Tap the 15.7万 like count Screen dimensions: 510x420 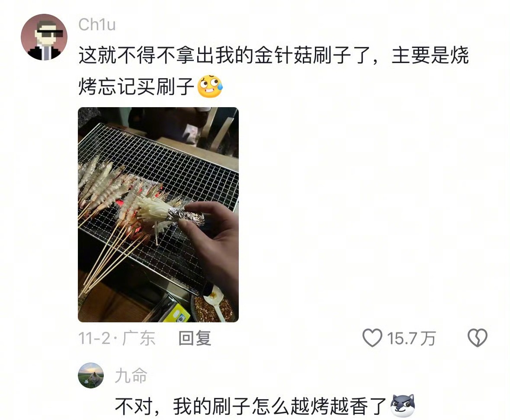(411, 338)
